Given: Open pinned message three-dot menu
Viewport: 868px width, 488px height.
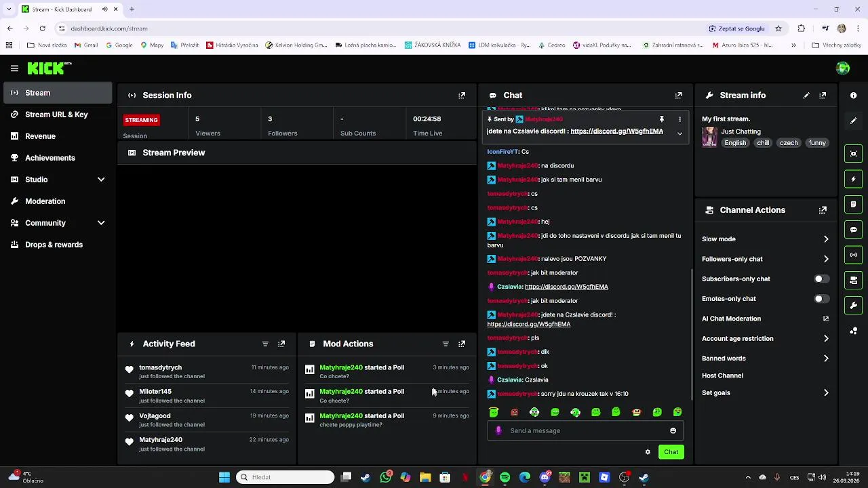Looking at the screenshot, I should pos(679,119).
